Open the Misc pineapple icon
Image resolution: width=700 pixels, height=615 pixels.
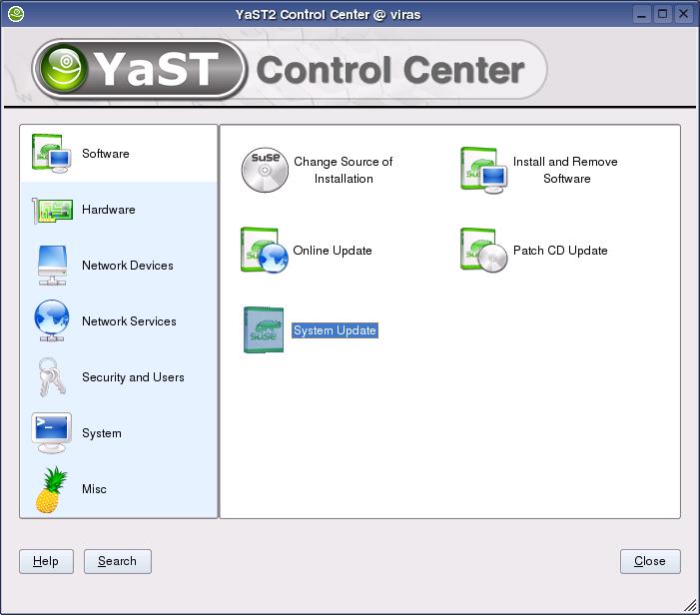51,489
